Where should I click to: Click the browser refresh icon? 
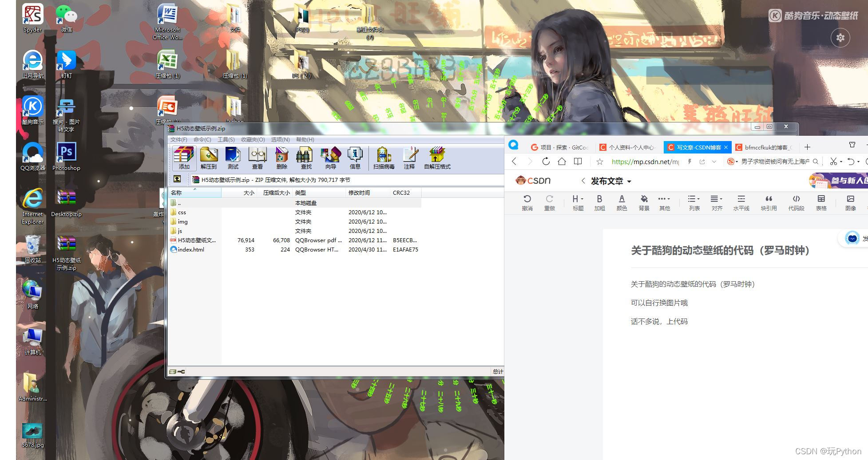point(546,161)
